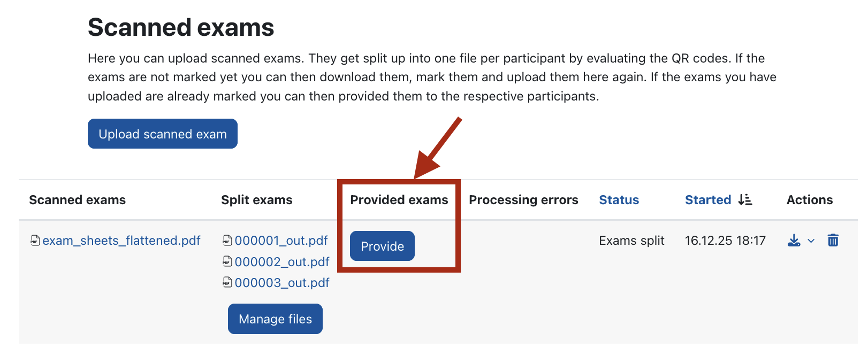Screen dimensions: 868x356
Task: Click the Processing errors column header
Action: coord(523,200)
